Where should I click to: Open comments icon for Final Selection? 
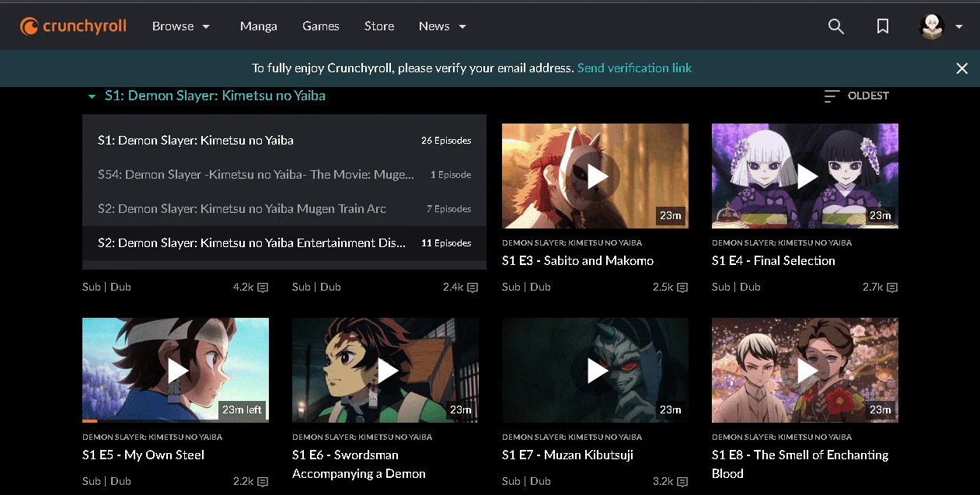(x=892, y=288)
